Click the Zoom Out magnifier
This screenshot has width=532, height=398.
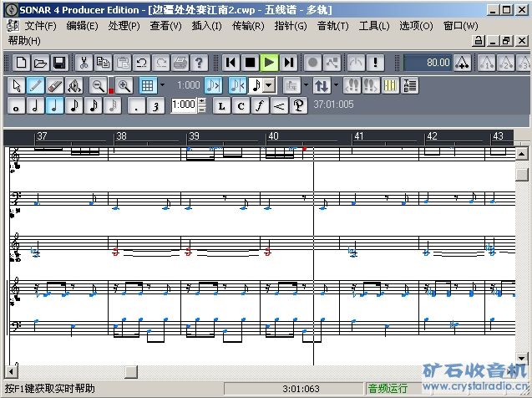point(98,85)
